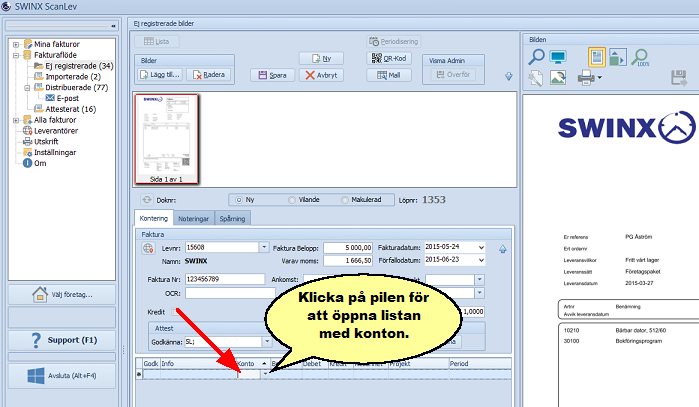The image size is (699, 407).
Task: Click the Periodisering button
Action: pos(394,41)
